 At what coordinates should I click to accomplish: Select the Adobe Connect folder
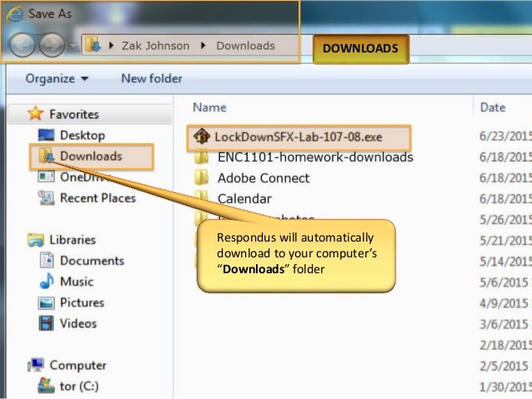click(x=263, y=178)
